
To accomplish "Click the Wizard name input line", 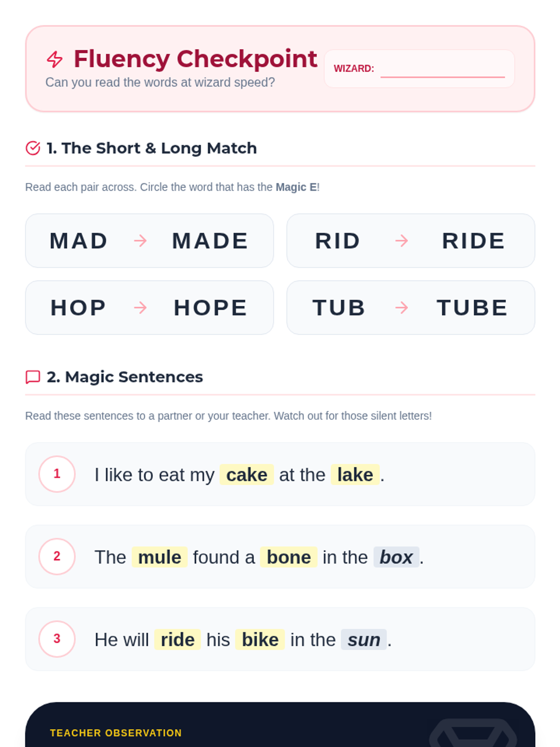I will click(442, 70).
